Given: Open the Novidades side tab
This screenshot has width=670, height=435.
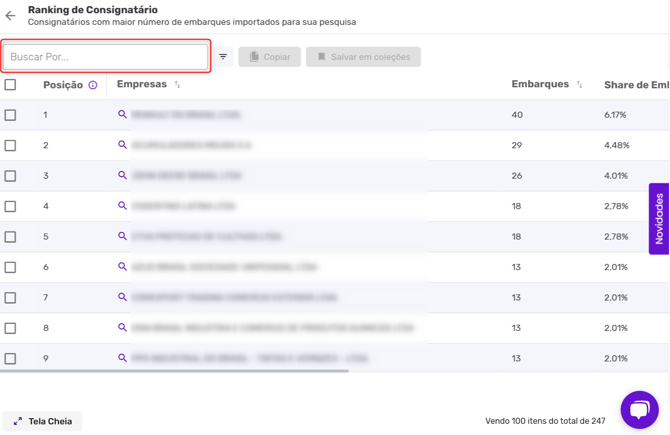Looking at the screenshot, I should pyautogui.click(x=659, y=218).
